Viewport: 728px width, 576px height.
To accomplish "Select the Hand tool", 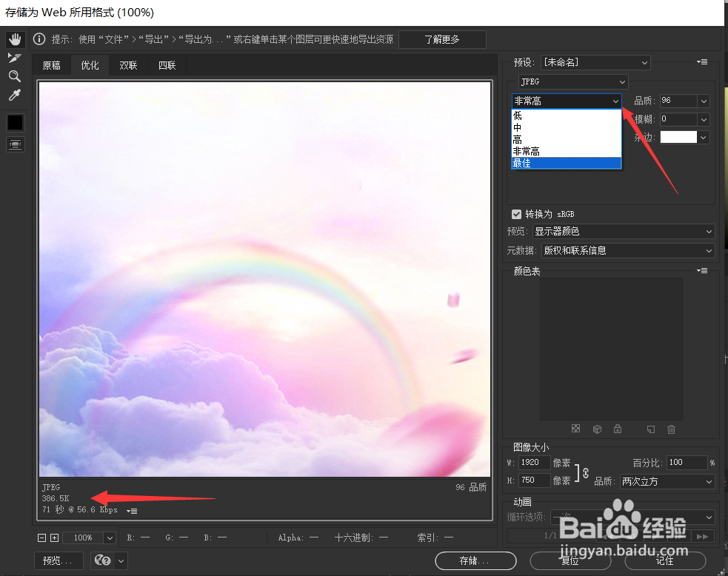I will (15, 38).
